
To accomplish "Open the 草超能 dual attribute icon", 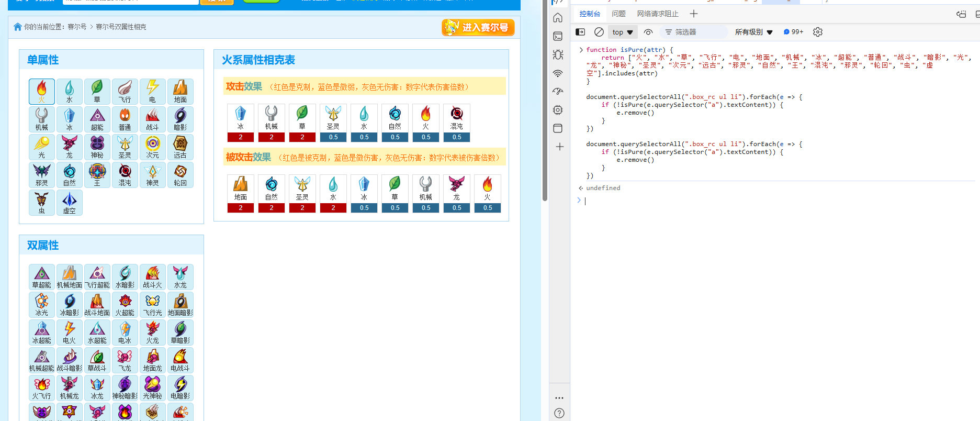I will 42,276.
